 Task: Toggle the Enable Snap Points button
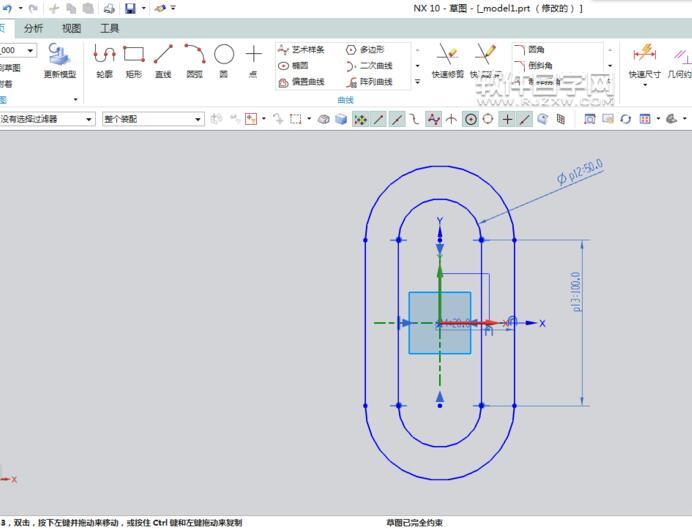pos(361,119)
